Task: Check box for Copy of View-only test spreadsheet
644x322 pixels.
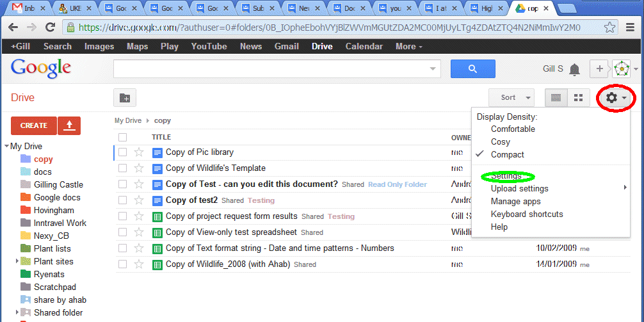Action: click(x=122, y=232)
